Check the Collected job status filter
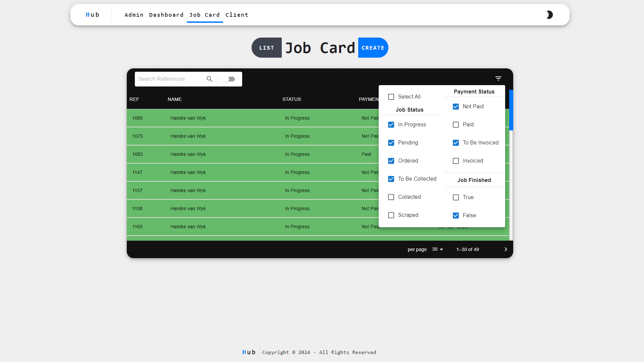This screenshot has height=362, width=644. click(x=391, y=197)
